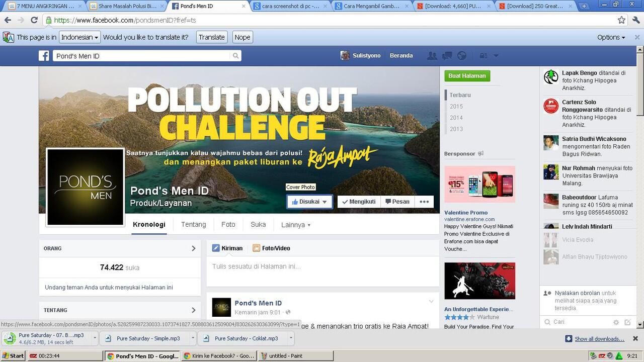The image size is (644, 362).
Task: Switch to the Kronologi tab
Action: tap(149, 225)
